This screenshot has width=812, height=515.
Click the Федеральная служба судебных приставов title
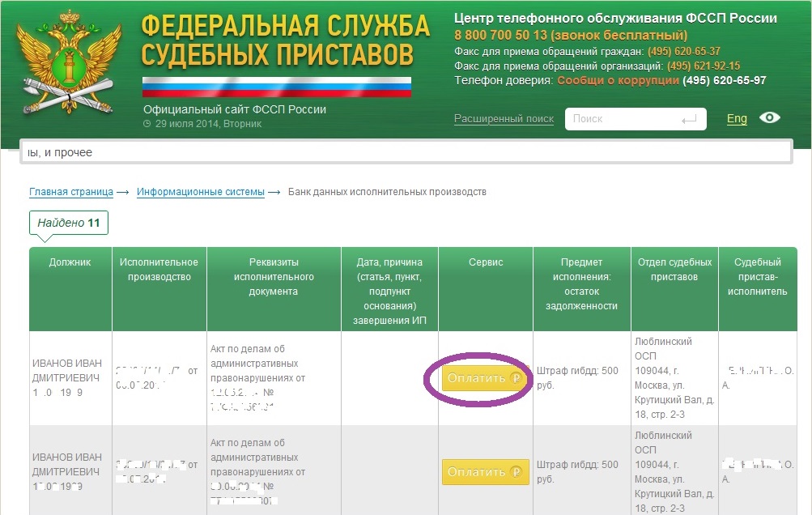285,40
